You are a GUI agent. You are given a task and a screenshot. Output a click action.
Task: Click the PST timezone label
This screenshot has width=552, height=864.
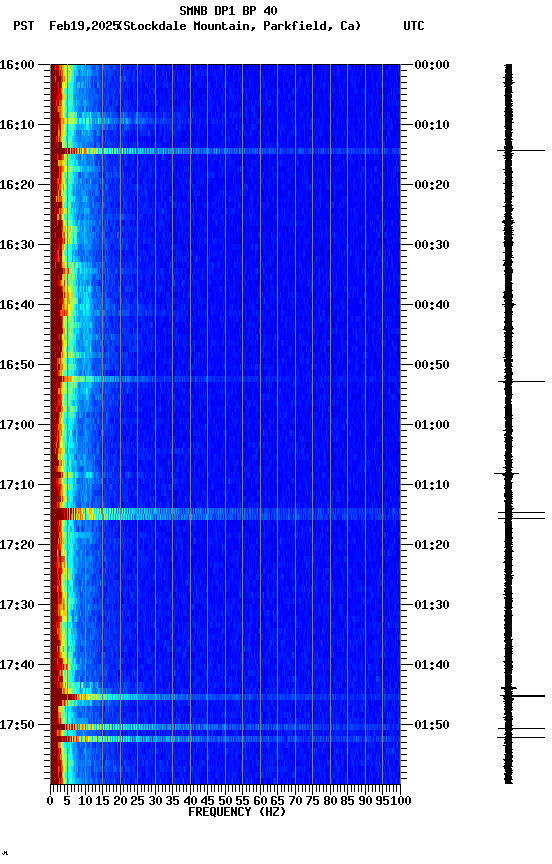(24, 26)
